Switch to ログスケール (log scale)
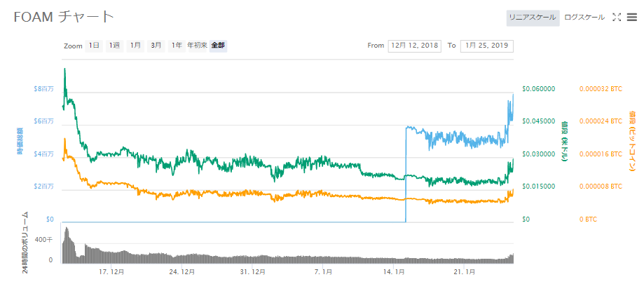Screen dimensions: 644x284 click(x=584, y=18)
